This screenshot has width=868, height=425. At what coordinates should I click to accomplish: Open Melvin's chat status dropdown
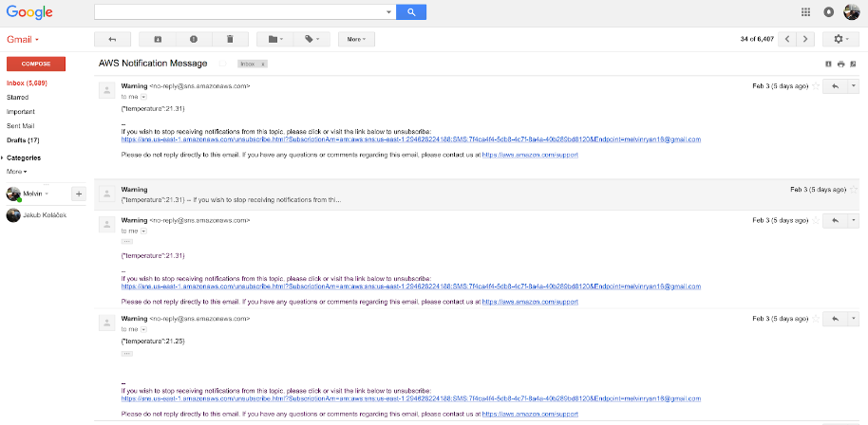(47, 194)
